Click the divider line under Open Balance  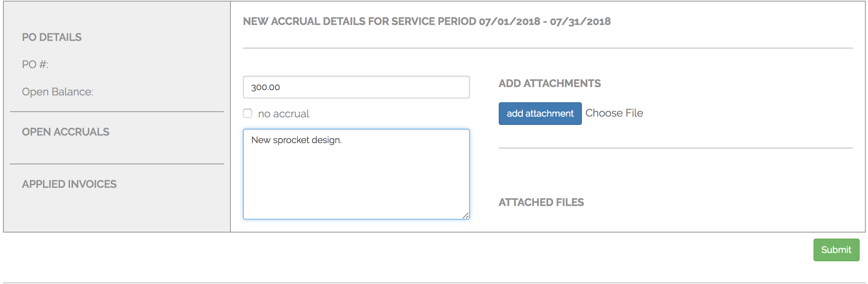click(117, 112)
